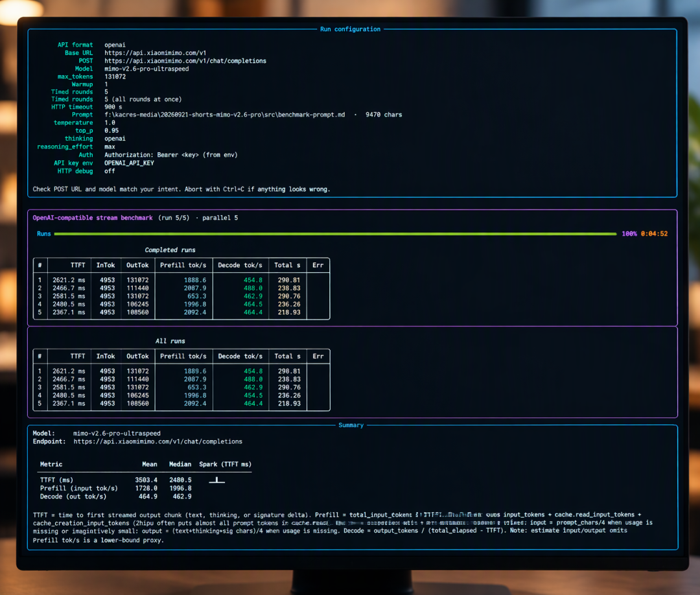The image size is (700, 595).
Task: Select the Model value in Run configuration
Action: tap(146, 69)
